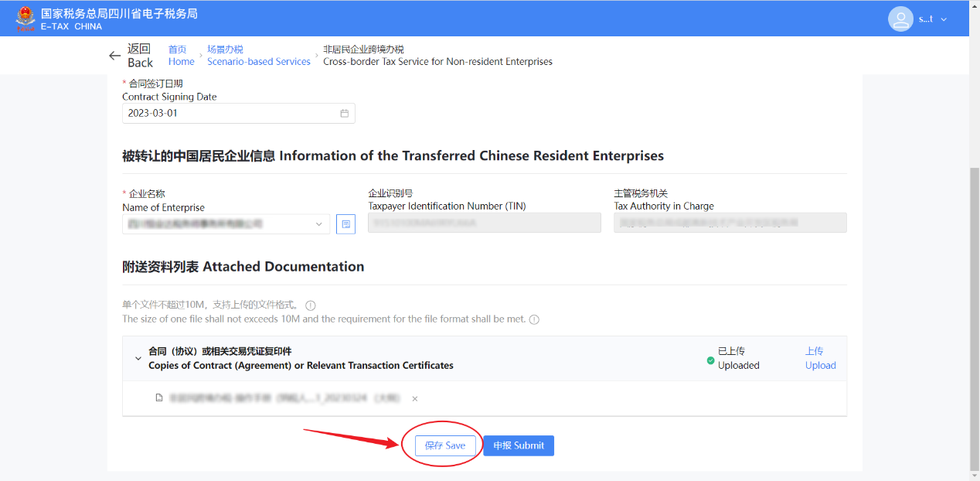The width and height of the screenshot is (980, 481).
Task: Click the Upload link
Action: coord(820,358)
